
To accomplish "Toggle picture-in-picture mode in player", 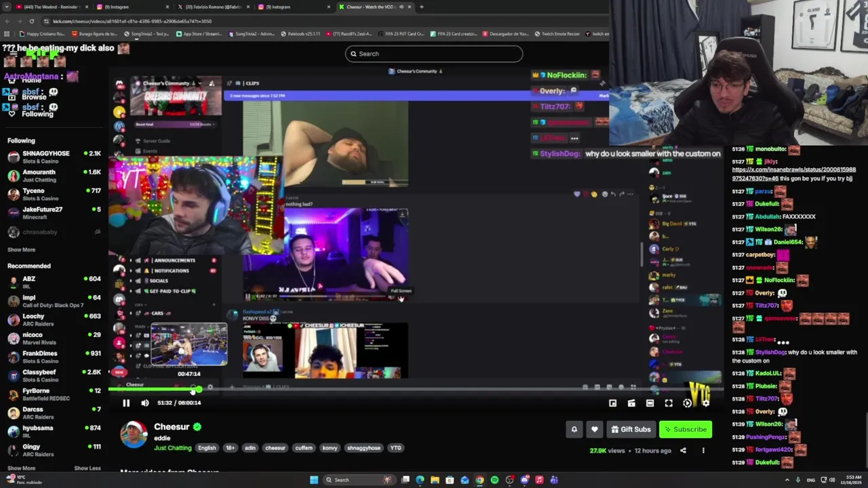I will (x=612, y=403).
